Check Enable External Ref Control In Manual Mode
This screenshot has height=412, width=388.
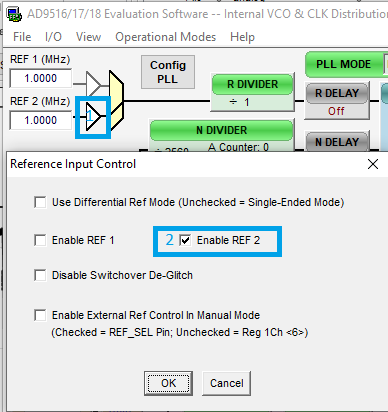[40, 315]
